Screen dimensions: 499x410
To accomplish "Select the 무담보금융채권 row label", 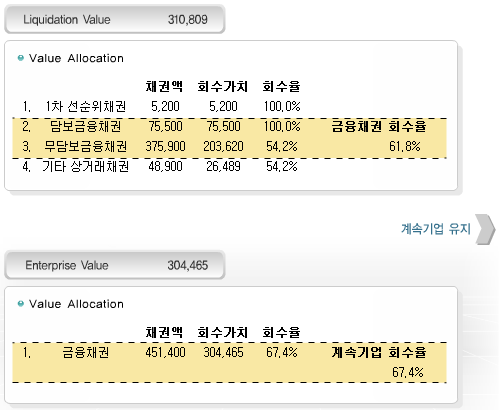I will (86, 147).
